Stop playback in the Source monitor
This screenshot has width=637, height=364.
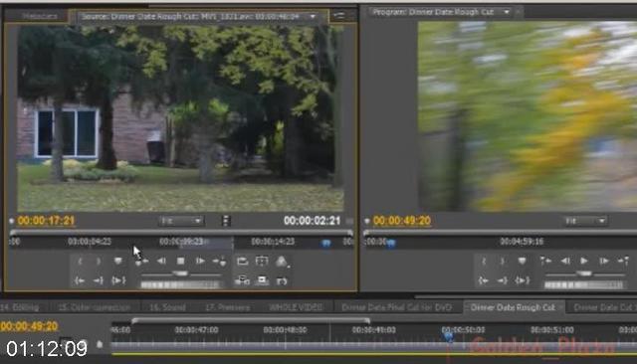(x=181, y=261)
